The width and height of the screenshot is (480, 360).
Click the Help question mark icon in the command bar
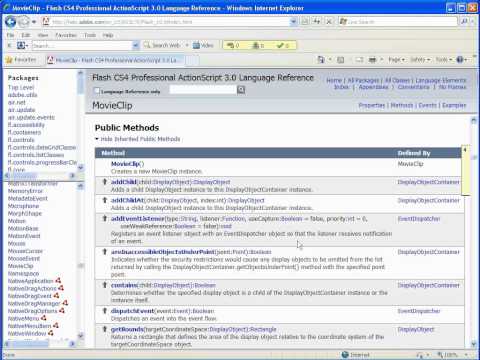460,60
